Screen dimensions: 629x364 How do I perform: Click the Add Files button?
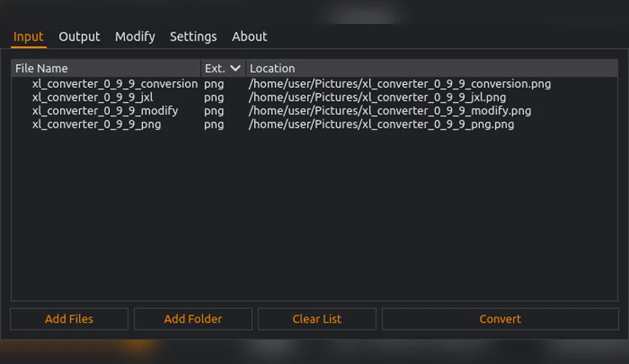pos(69,319)
